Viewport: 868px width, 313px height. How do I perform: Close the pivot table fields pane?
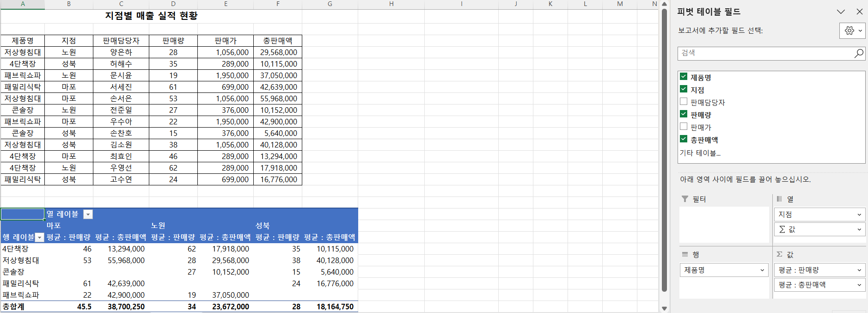[x=859, y=12]
